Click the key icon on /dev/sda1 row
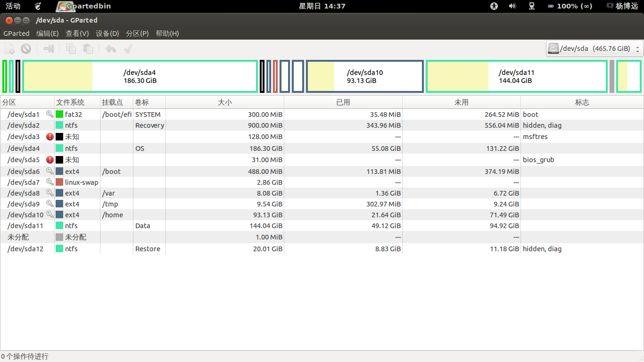 (x=50, y=114)
